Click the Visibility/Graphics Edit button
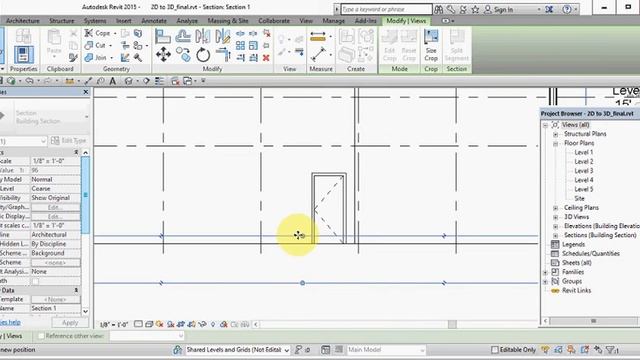Screen dimensions: 640x360 point(56,207)
